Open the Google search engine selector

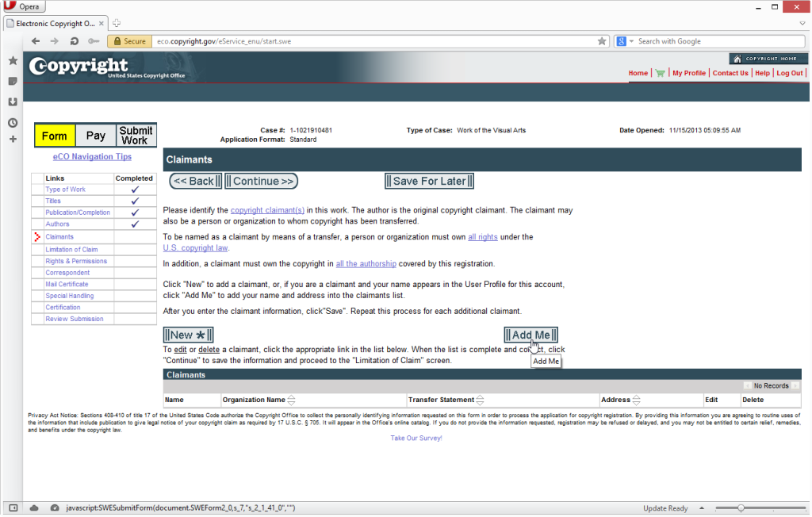point(625,41)
